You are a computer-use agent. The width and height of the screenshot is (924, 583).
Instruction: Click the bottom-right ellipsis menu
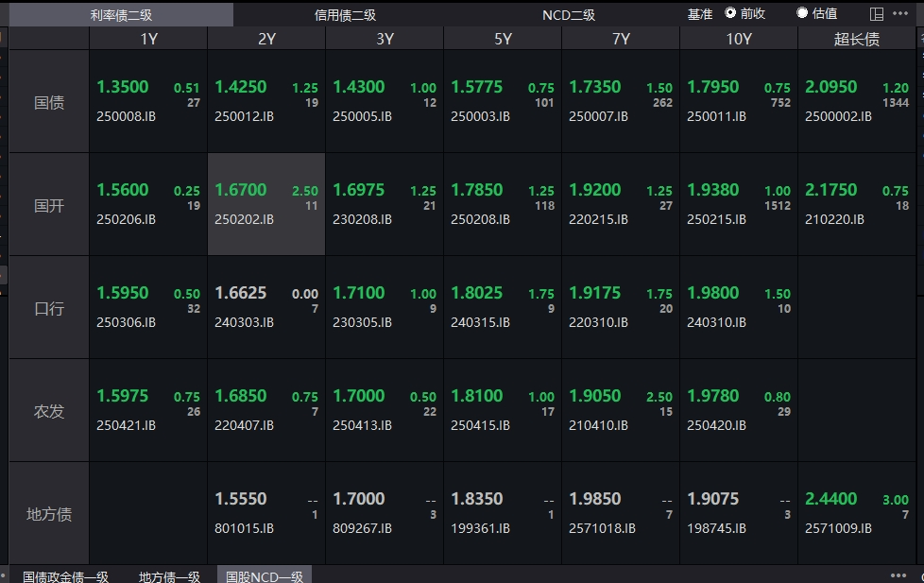(x=898, y=575)
